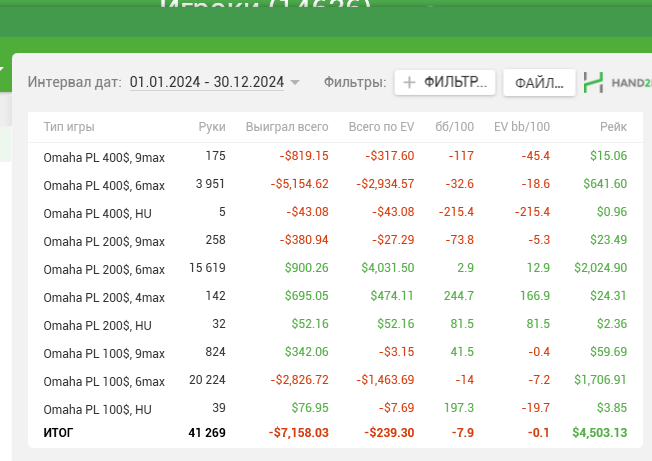Viewport: 652px width, 461px height.
Task: Click the winnings value -$5,154.62
Action: (300, 184)
